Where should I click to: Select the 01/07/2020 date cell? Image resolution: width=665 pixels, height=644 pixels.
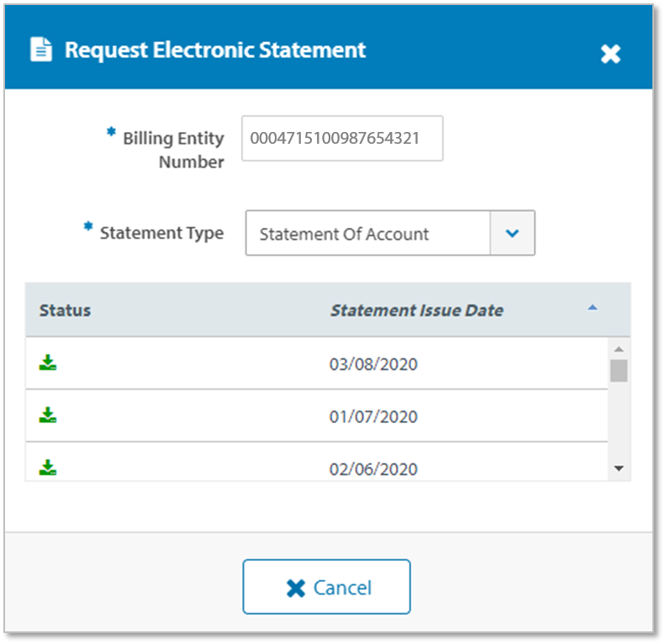pos(373,417)
